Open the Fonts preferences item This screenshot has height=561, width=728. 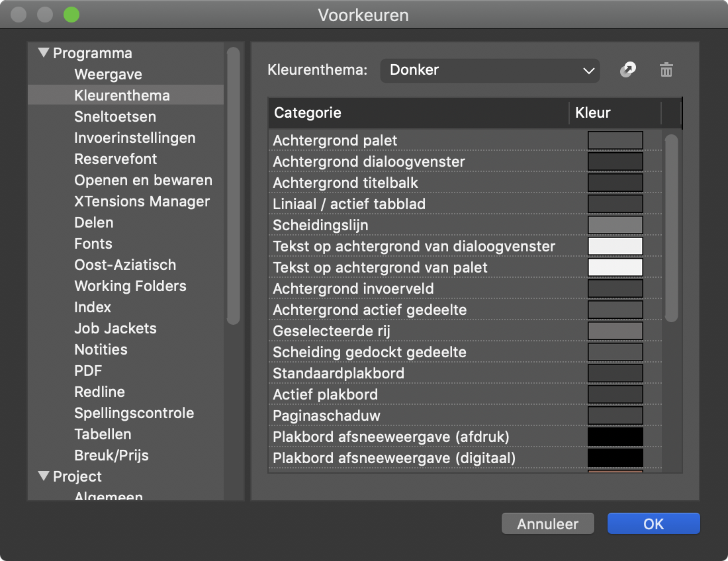(93, 243)
